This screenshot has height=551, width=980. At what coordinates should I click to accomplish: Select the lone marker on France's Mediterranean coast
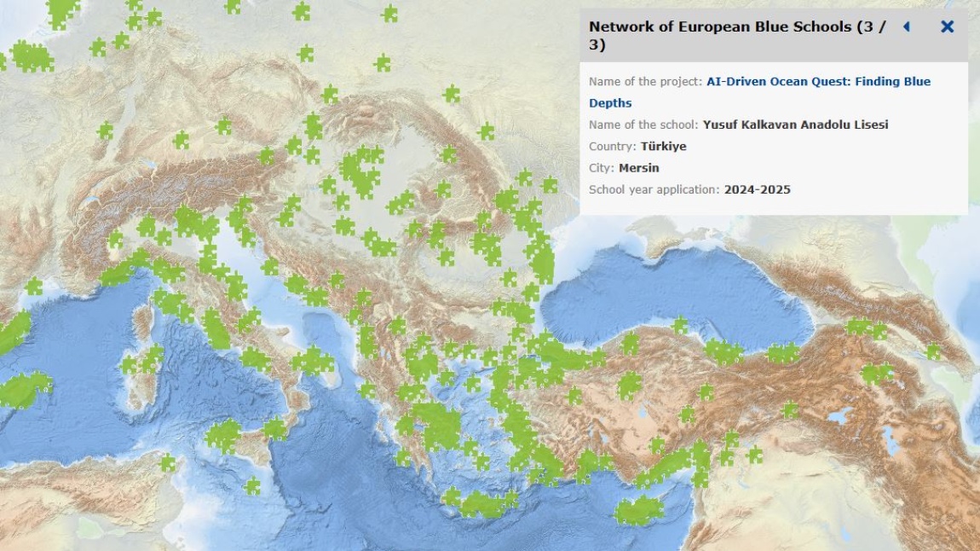pos(34,287)
